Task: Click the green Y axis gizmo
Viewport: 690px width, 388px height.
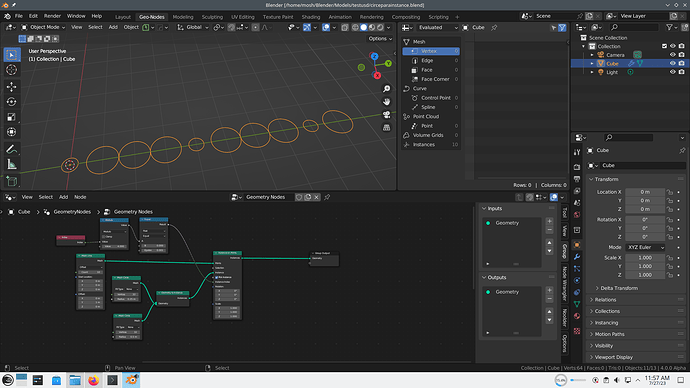Action: click(x=388, y=63)
